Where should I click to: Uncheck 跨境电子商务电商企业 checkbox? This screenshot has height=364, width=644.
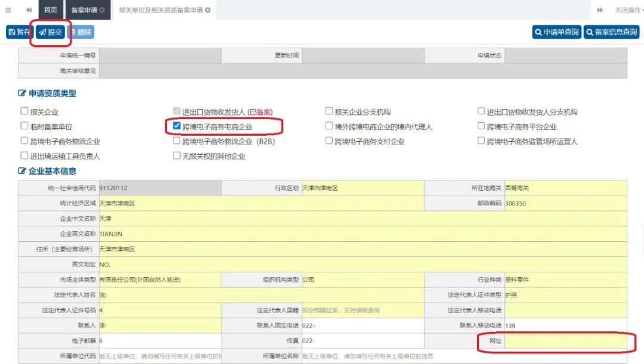pos(177,126)
